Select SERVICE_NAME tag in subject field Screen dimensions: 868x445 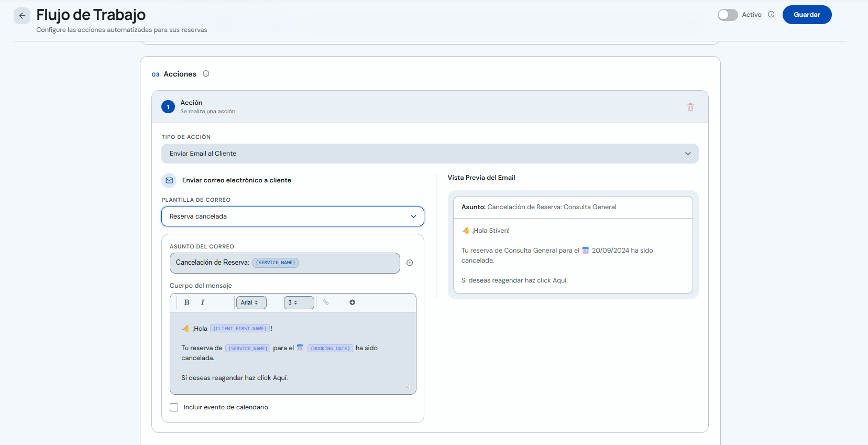pyautogui.click(x=276, y=263)
